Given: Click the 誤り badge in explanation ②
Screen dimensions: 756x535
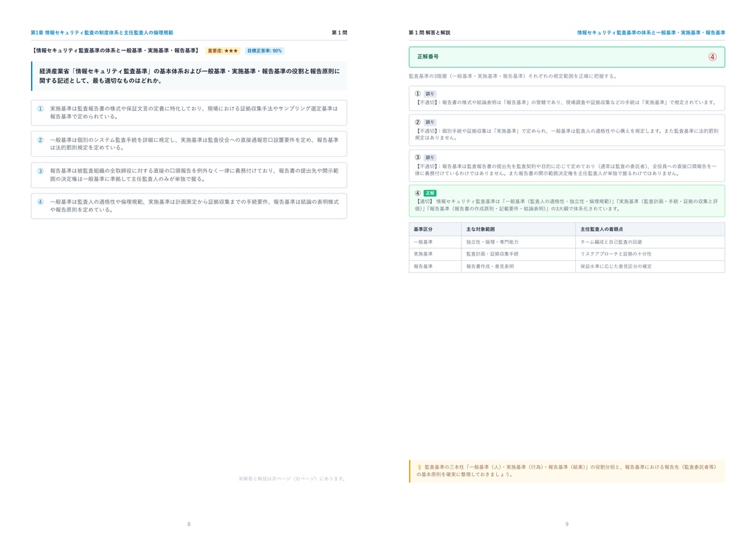Looking at the screenshot, I should pyautogui.click(x=430, y=122).
